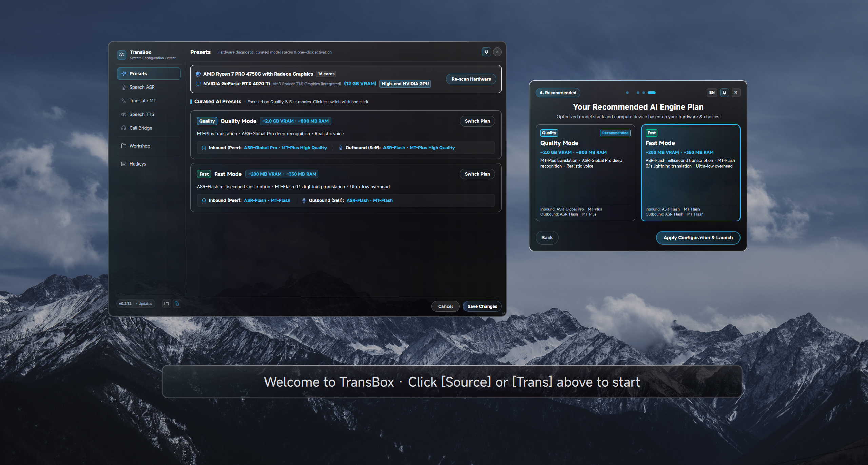Jump to first wizard step dot
The width and height of the screenshot is (868, 465).
[627, 93]
